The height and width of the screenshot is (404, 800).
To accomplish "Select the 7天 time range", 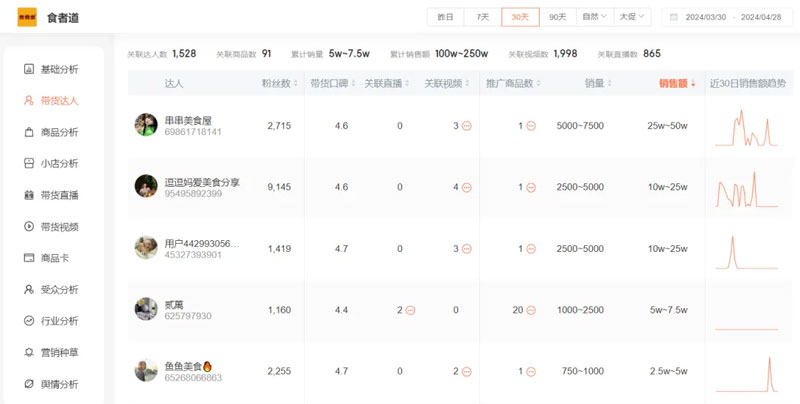I will coord(483,17).
